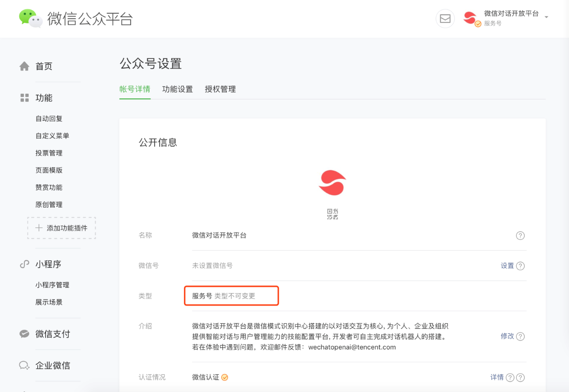Image resolution: width=569 pixels, height=392 pixels.
Task: Open 微信支付 in sidebar
Action: click(x=53, y=334)
